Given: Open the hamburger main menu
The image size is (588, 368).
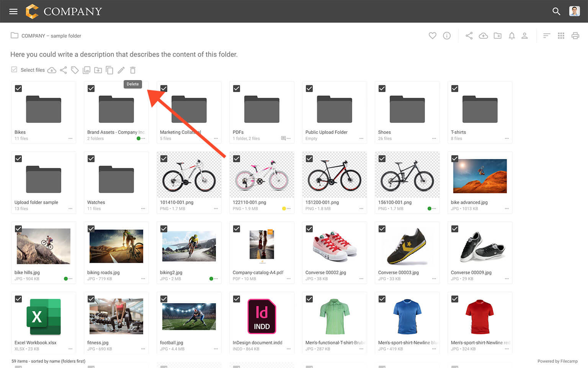Looking at the screenshot, I should pos(13,11).
